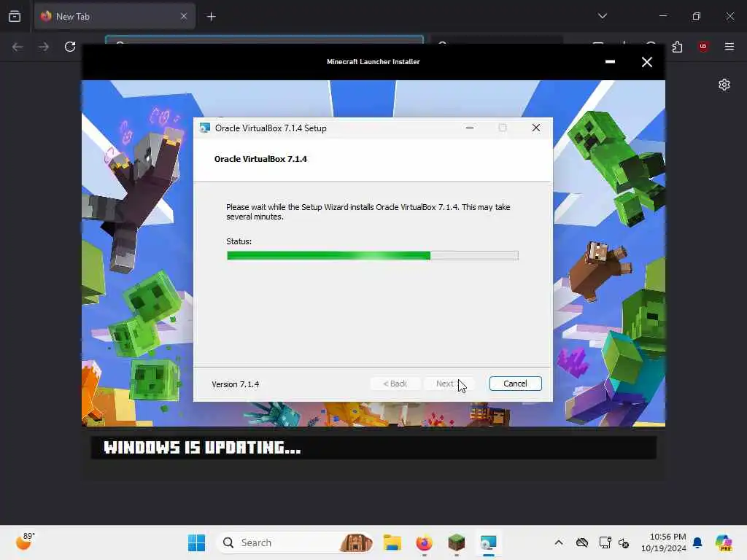
Task: Close the Oracle VirtualBox Setup dialog
Action: tap(536, 128)
